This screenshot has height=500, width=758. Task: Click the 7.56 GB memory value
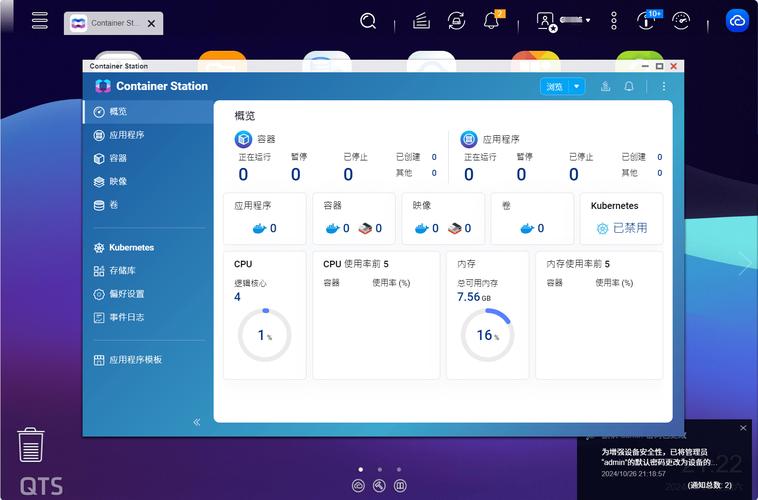pyautogui.click(x=474, y=297)
